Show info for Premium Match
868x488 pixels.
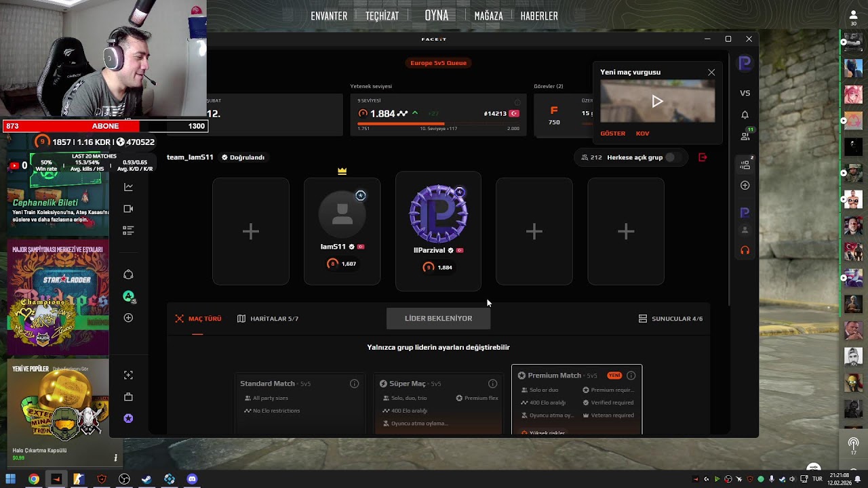pyautogui.click(x=631, y=375)
